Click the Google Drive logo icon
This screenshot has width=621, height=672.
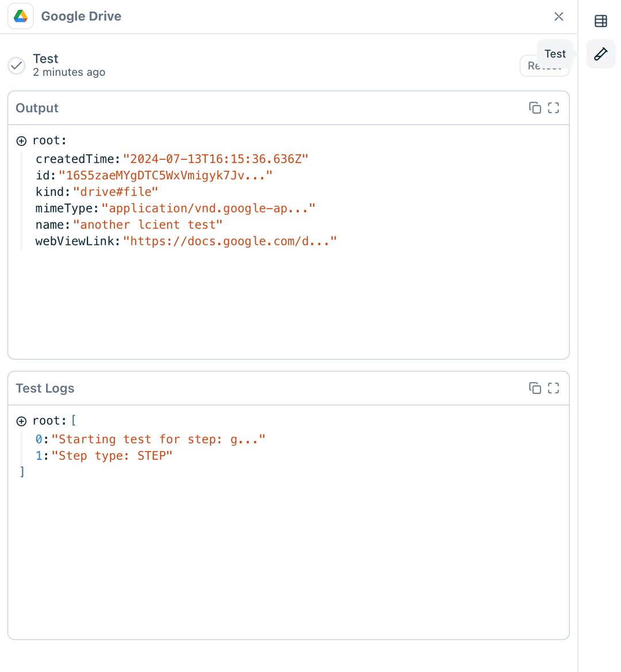pyautogui.click(x=21, y=16)
